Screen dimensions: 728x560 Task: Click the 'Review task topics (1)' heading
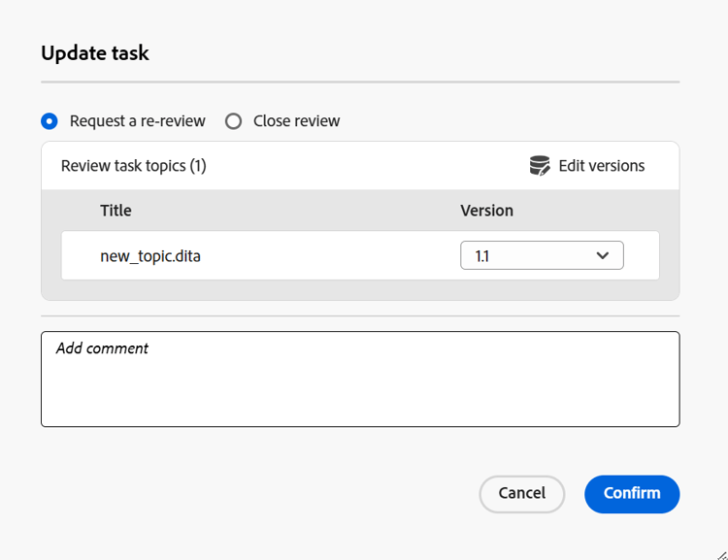pyautogui.click(x=133, y=166)
